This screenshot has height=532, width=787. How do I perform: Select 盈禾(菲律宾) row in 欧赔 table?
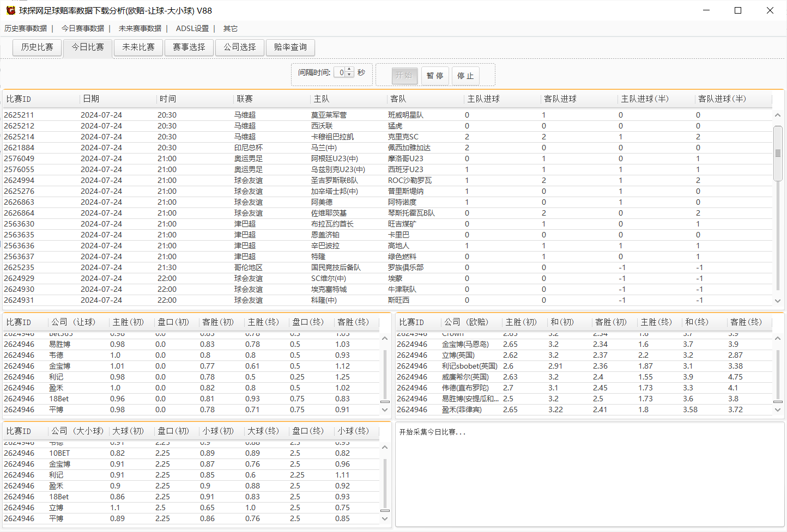tap(584, 409)
